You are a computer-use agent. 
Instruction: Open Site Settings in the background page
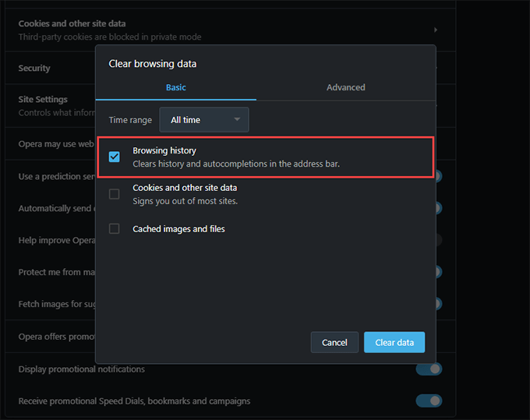pos(43,100)
